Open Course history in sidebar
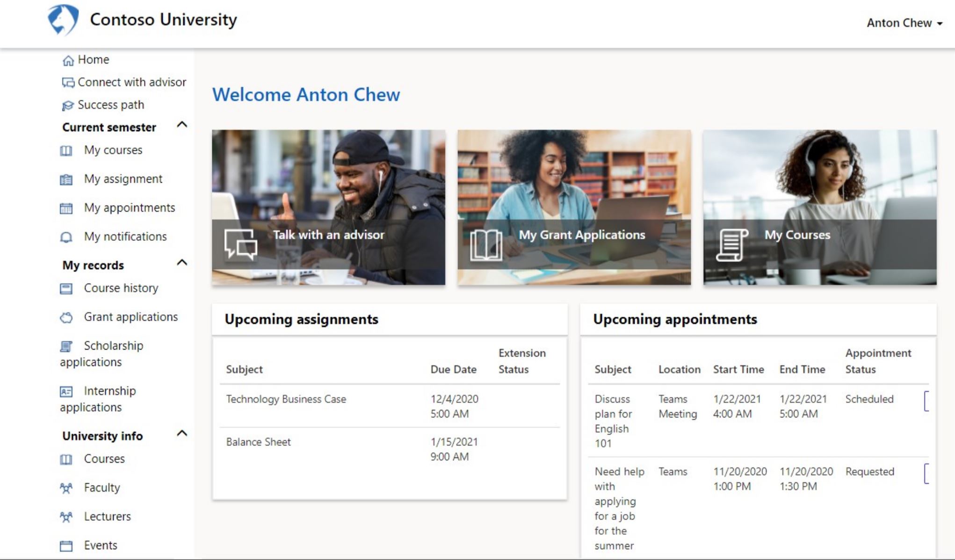This screenshot has height=560, width=955. (x=121, y=288)
